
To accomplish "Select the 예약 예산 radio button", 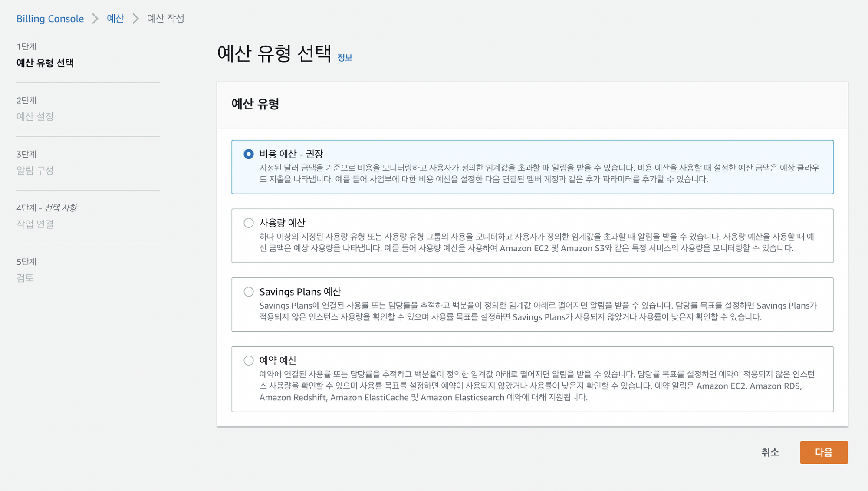I will click(249, 360).
